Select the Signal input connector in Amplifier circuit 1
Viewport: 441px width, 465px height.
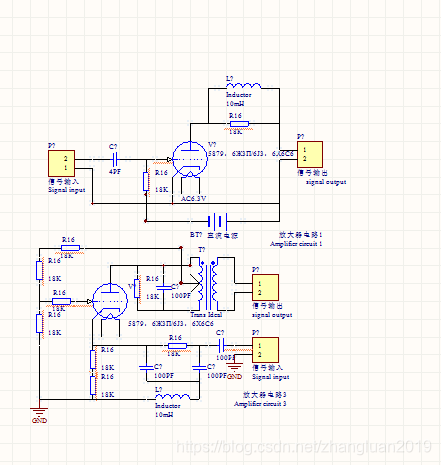[61, 163]
